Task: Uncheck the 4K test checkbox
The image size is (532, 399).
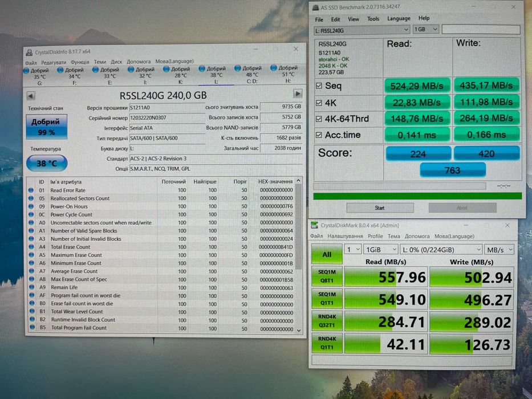Action: pyautogui.click(x=319, y=103)
